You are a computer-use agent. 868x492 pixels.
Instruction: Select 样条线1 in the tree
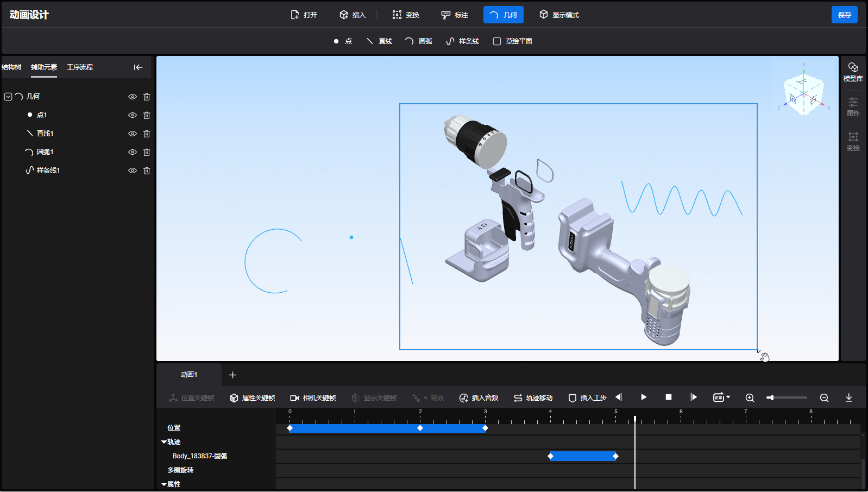[48, 171]
